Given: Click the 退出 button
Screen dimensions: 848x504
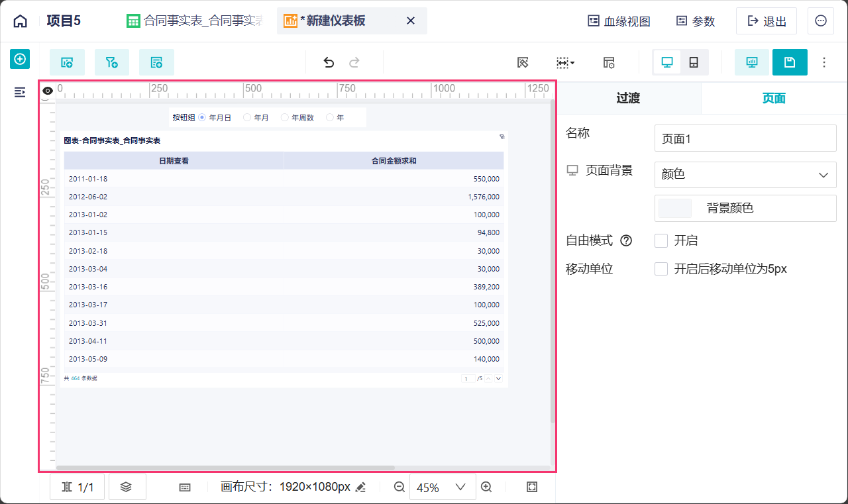Looking at the screenshot, I should (x=767, y=21).
